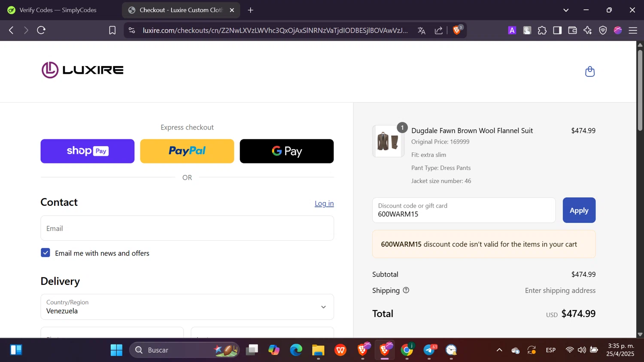This screenshot has height=362, width=644.
Task: Open the browser main hamburger menu
Action: 633,30
